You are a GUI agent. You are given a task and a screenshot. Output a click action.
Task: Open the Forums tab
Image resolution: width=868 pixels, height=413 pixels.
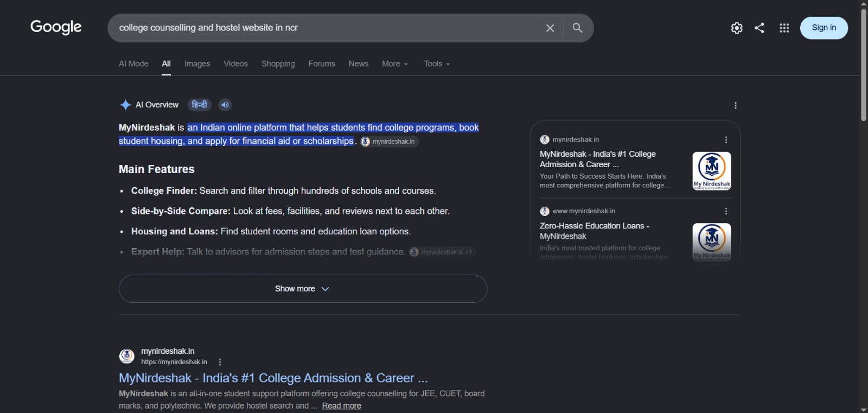322,63
